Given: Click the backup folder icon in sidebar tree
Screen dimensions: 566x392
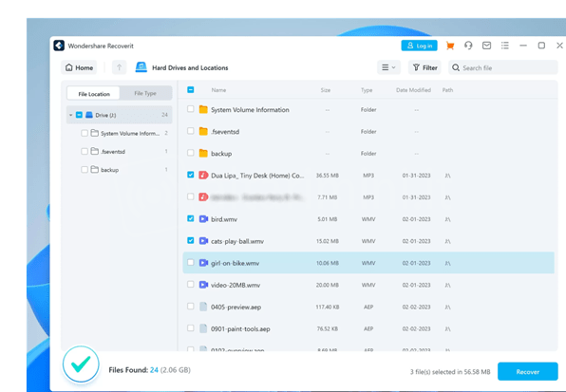Looking at the screenshot, I should point(95,170).
